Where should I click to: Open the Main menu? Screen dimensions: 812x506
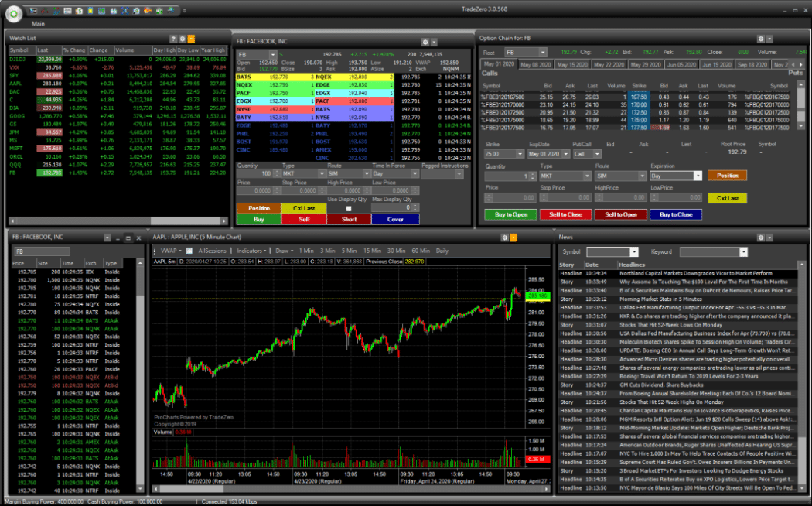[39, 24]
